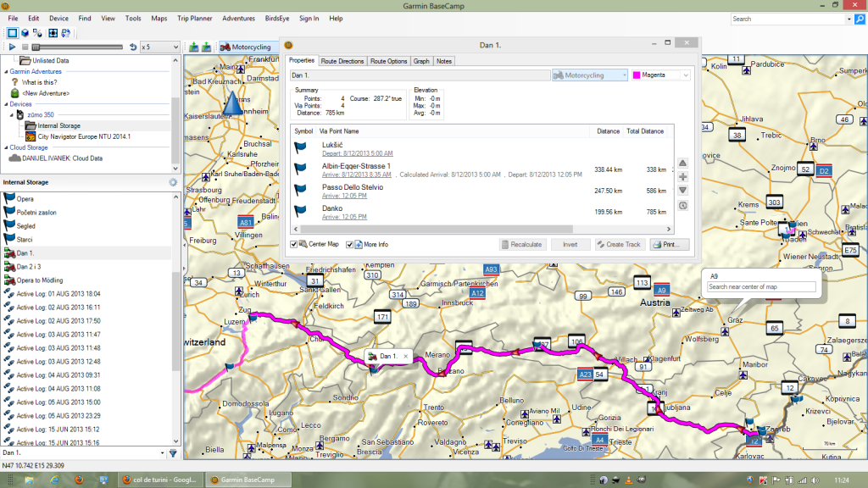
Task: Switch to the Route Options tab
Action: [388, 61]
